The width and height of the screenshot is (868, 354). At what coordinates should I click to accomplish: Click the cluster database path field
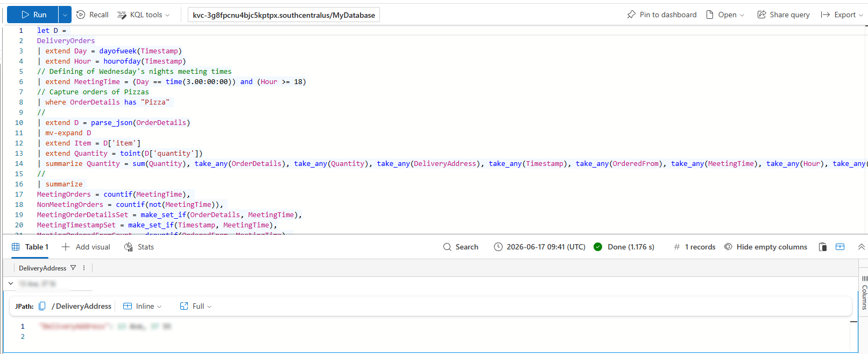pos(284,15)
